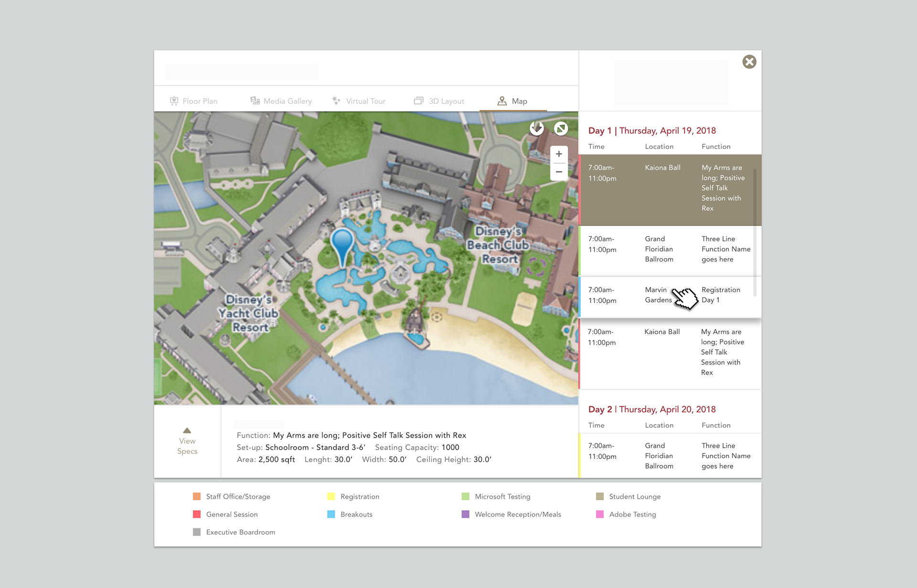The height and width of the screenshot is (588, 917).
Task: Click the Registration yellow swatch
Action: pyautogui.click(x=331, y=496)
